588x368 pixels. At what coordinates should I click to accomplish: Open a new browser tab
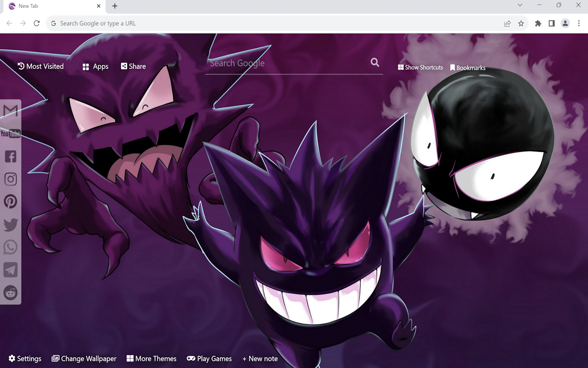pyautogui.click(x=115, y=6)
